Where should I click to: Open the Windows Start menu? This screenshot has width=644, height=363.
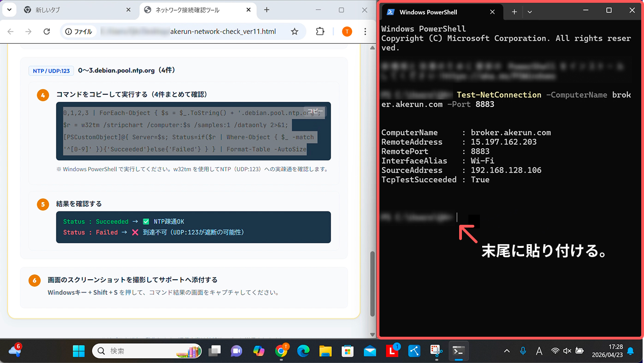click(x=79, y=351)
